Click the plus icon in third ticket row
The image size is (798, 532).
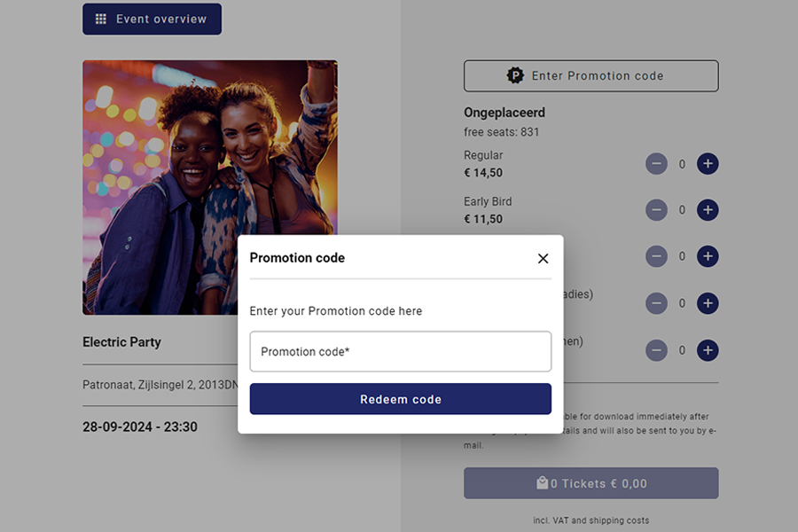point(707,256)
